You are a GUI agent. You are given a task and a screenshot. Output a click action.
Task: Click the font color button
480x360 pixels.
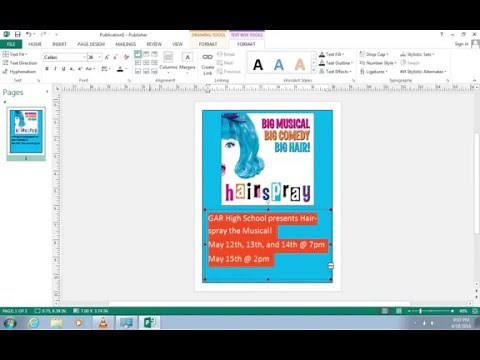(120, 69)
